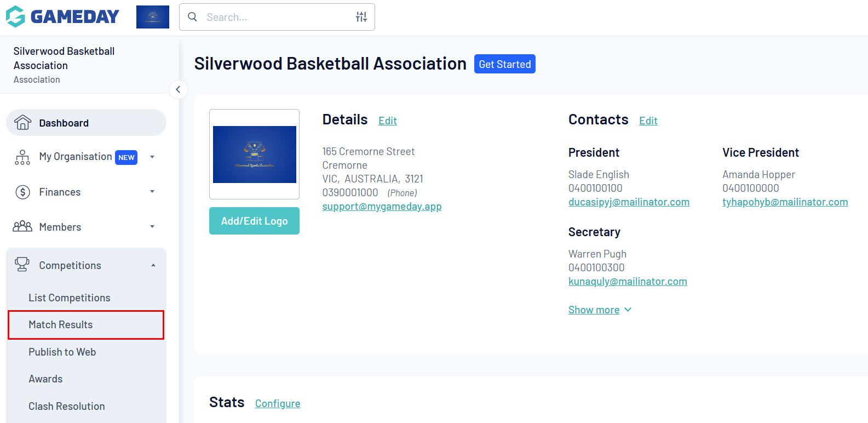868x423 pixels.
Task: Click the President phone 0400100100
Action: (595, 188)
